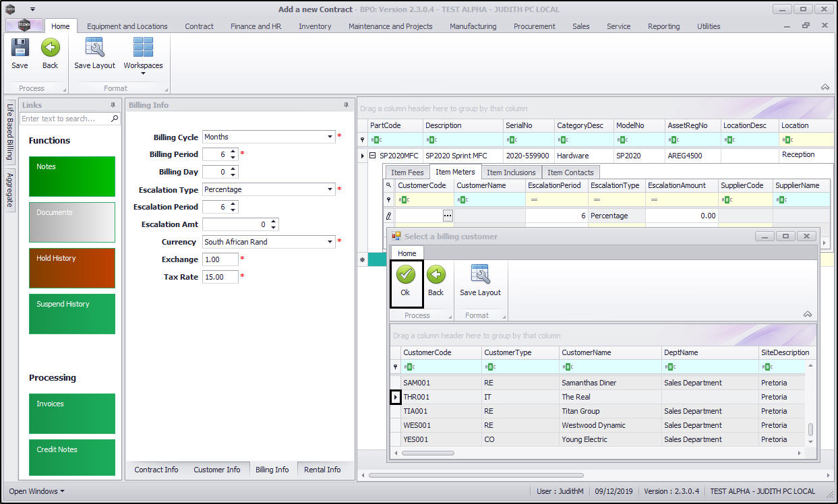Open the Escalation Type dropdown
The height and width of the screenshot is (504, 838).
[x=330, y=189]
